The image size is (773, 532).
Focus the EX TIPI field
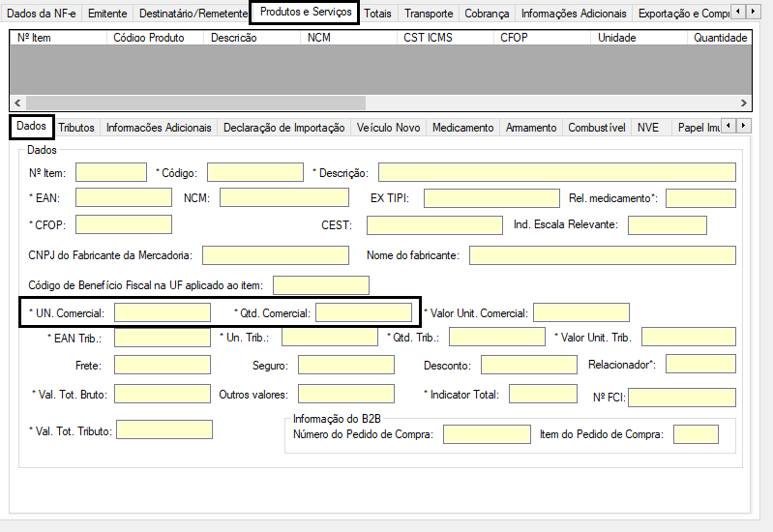[x=492, y=198]
